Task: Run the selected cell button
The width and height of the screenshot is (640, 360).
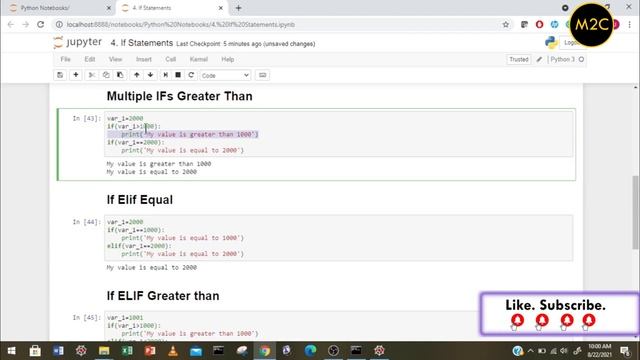Action: [x=165, y=75]
